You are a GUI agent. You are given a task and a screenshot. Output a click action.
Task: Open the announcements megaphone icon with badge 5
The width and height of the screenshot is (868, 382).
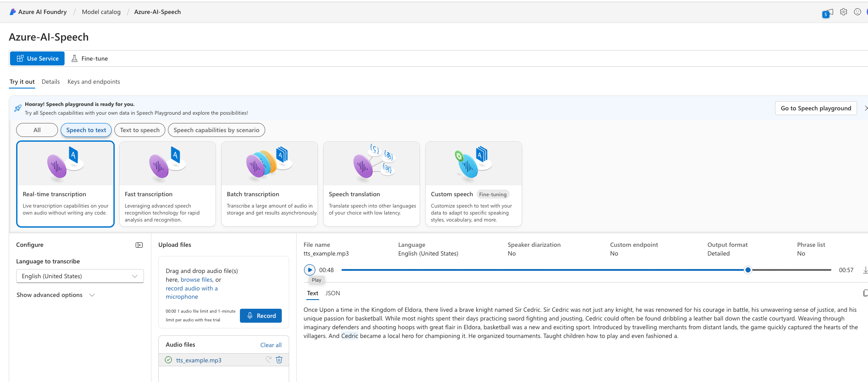[827, 13]
